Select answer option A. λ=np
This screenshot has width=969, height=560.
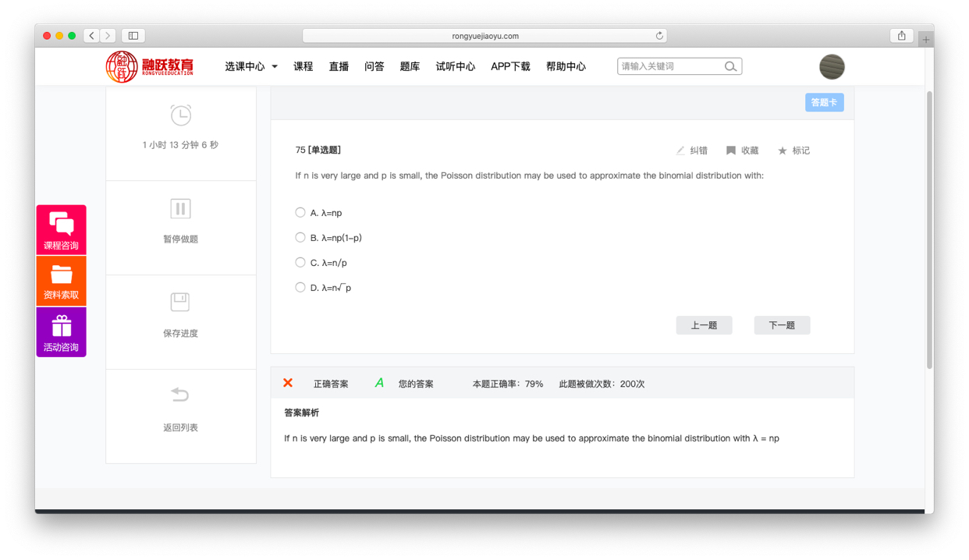point(300,212)
